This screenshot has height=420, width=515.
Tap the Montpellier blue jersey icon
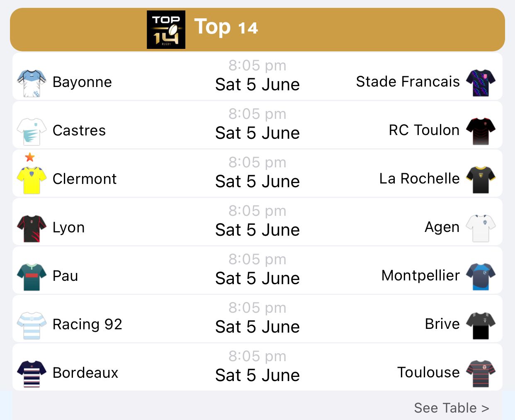point(481,276)
